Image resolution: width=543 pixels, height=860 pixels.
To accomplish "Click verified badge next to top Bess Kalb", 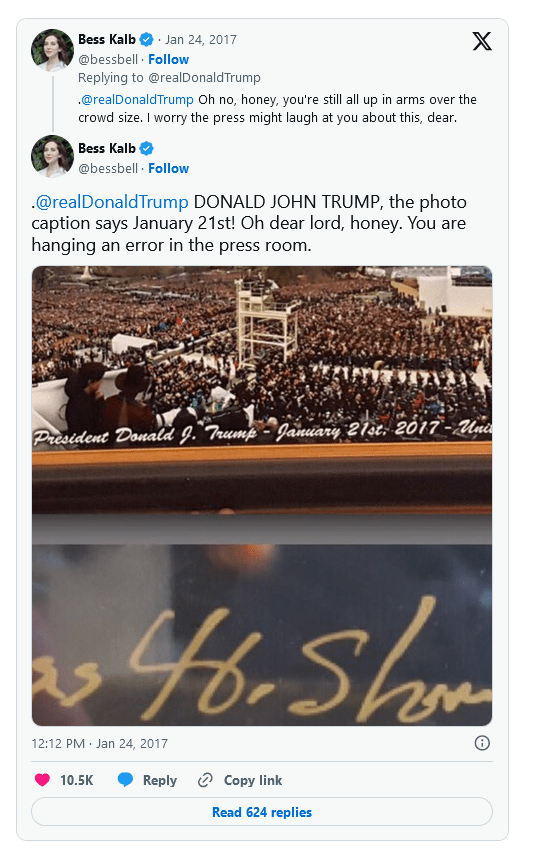I will (x=146, y=39).
